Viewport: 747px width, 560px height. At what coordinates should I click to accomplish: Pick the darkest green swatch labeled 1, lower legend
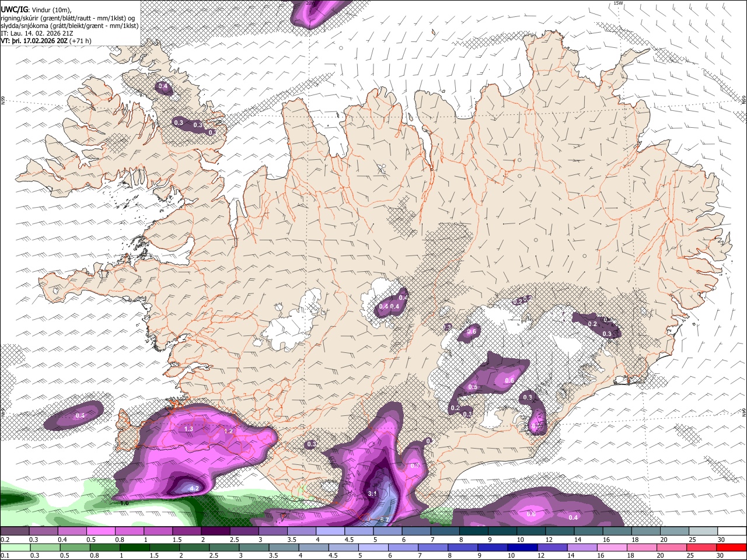coord(135,547)
